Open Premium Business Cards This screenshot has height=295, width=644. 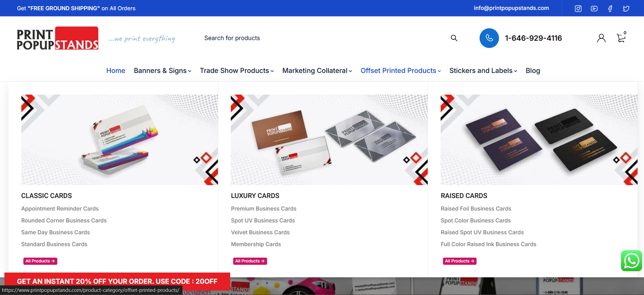[x=264, y=208]
